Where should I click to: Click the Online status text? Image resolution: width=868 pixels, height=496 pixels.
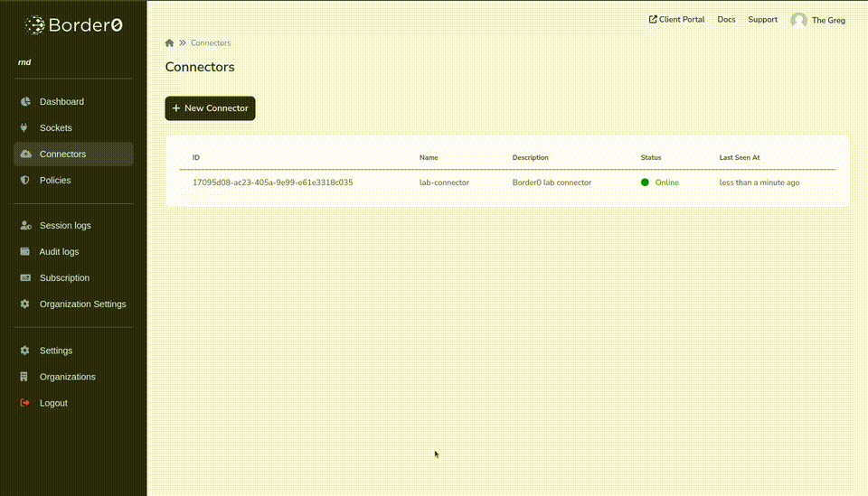(667, 182)
